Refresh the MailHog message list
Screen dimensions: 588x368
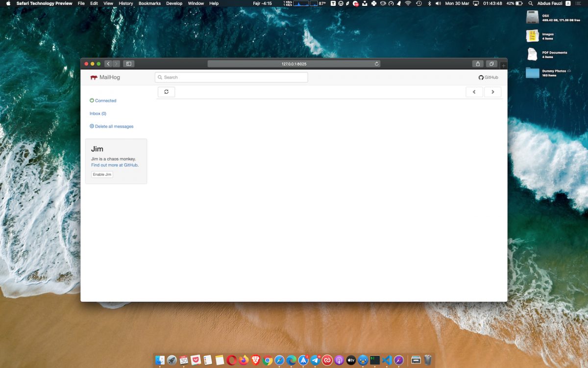pyautogui.click(x=166, y=92)
